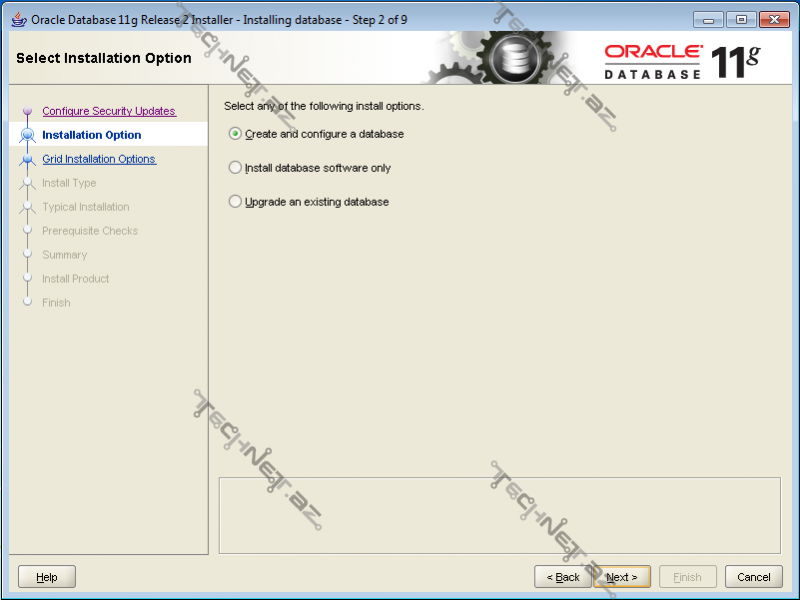
Task: Click the Configure Security Updates step bullet
Action: [28, 111]
